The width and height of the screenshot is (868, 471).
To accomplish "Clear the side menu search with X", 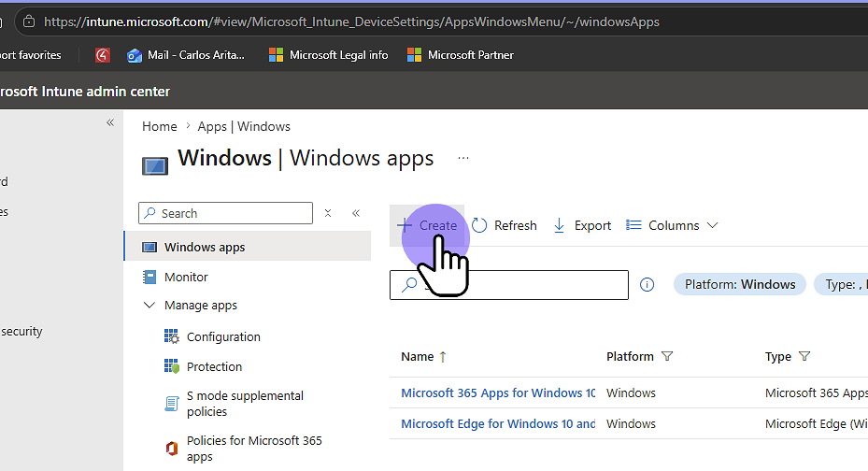I will coord(328,213).
